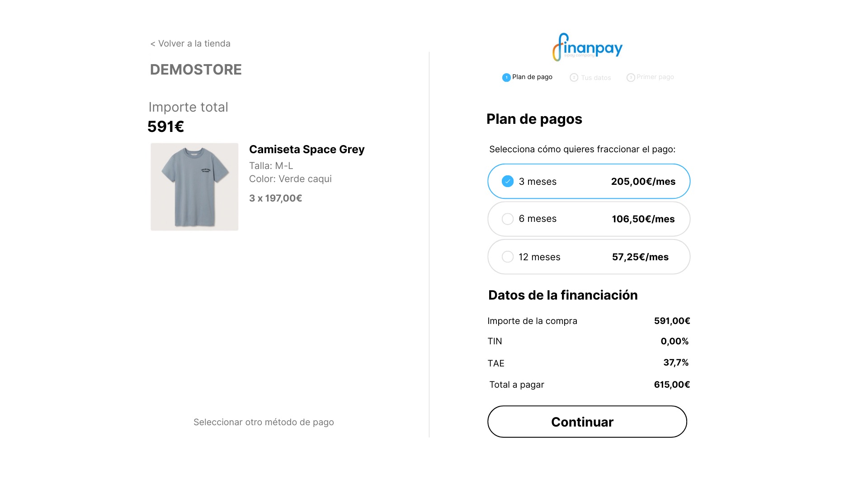Click the step 3 circle icon next to Primer pago
This screenshot has height=488, width=868.
click(x=630, y=77)
